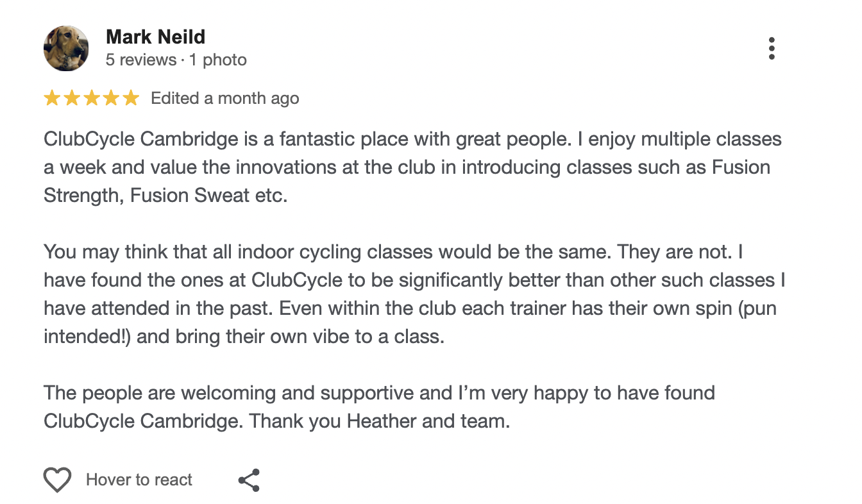862x504 pixels.
Task: Click the "1 photo" count text
Action: click(217, 60)
